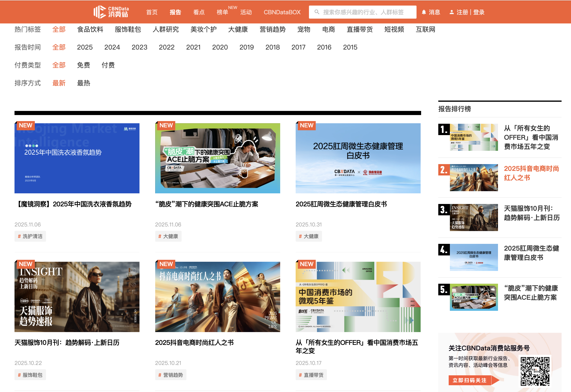Click the rank 1 badge in 报告排行榜
The height and width of the screenshot is (392, 571).
click(444, 130)
